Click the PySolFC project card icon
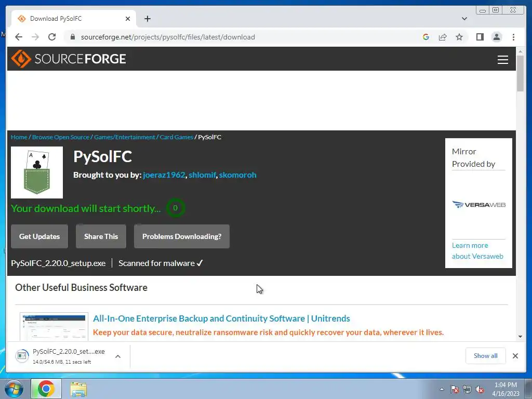This screenshot has height=399, width=532. point(37,172)
